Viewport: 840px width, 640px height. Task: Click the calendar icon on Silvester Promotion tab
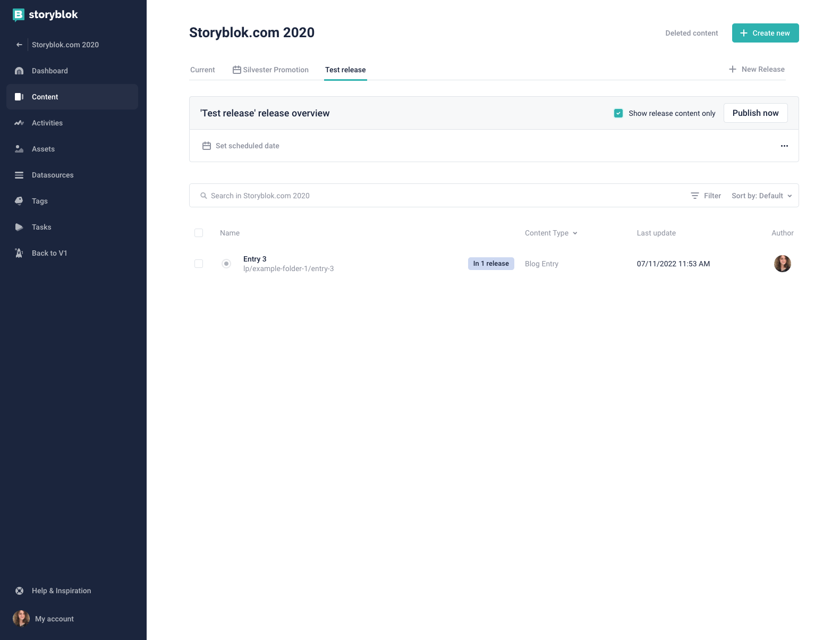coord(237,70)
